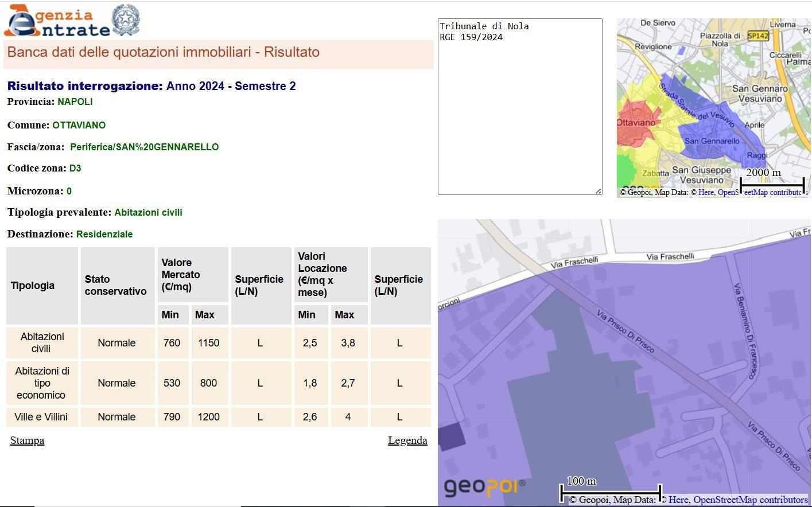Open the Here link on the detail map
The height and width of the screenshot is (507, 812).
point(678,500)
